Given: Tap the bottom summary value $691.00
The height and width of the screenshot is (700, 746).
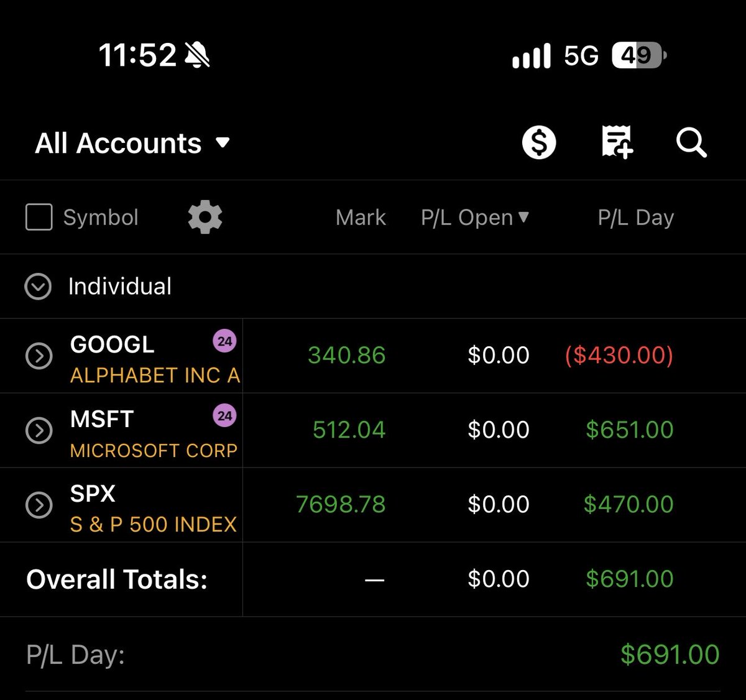Looking at the screenshot, I should 670,655.
